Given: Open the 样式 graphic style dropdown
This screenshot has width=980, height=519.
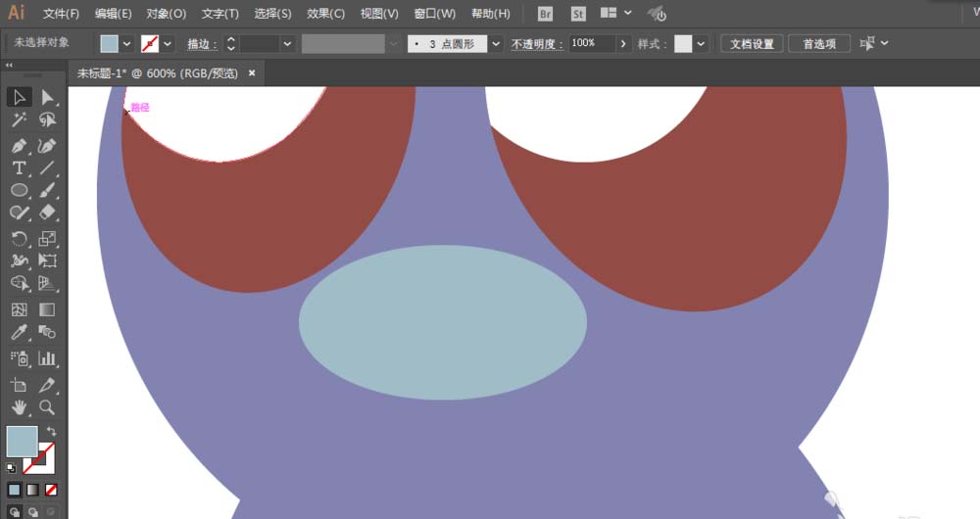Looking at the screenshot, I should click(701, 44).
